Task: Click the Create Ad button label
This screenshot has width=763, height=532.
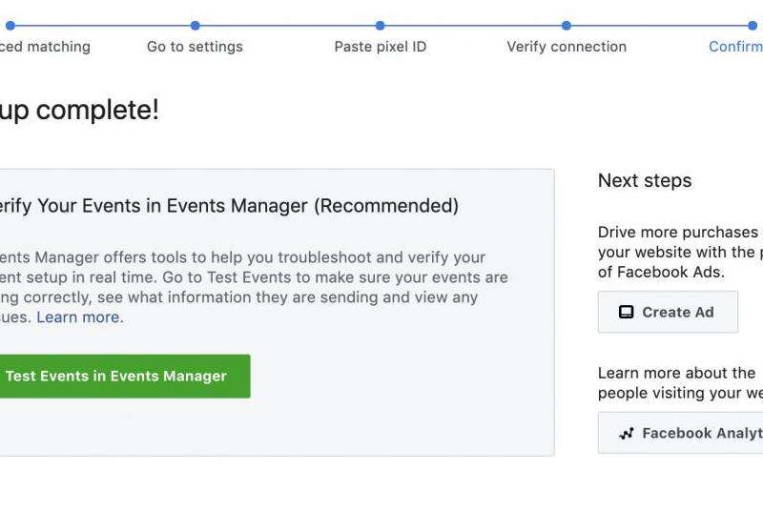Action: pos(677,312)
